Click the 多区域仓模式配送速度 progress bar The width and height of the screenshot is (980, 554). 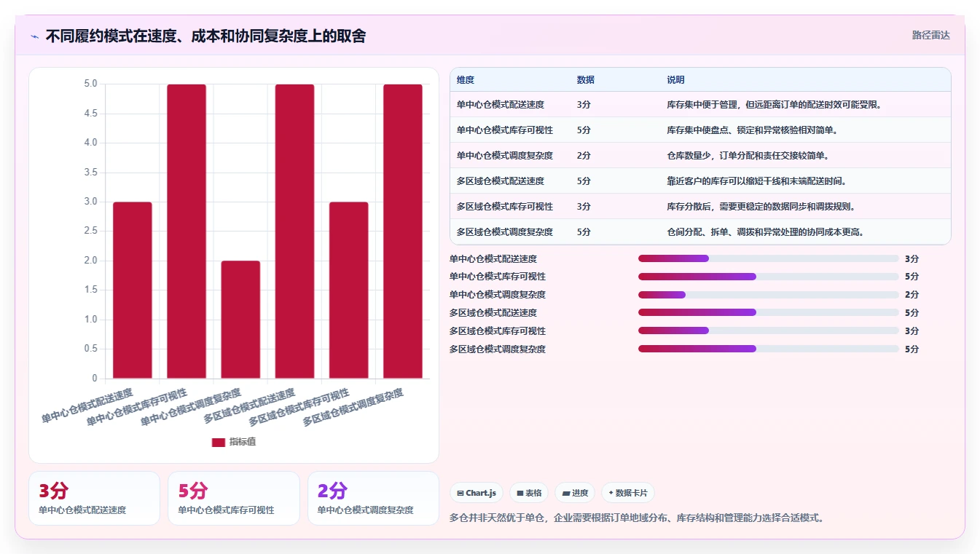pyautogui.click(x=769, y=312)
